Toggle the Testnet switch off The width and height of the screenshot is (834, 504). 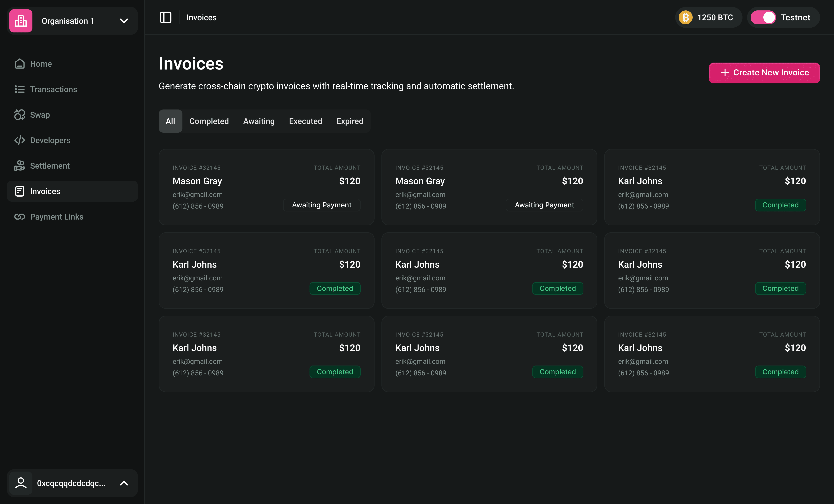[763, 18]
